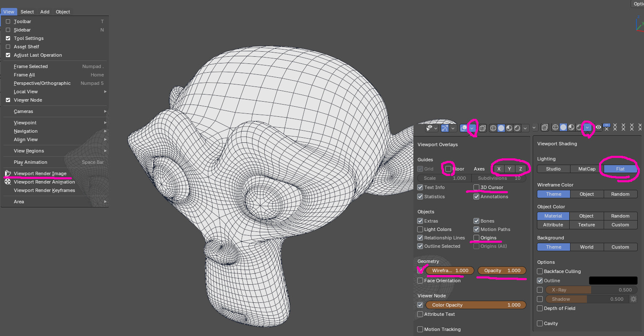Open the Object menu
This screenshot has width=644, height=336.
click(x=63, y=12)
